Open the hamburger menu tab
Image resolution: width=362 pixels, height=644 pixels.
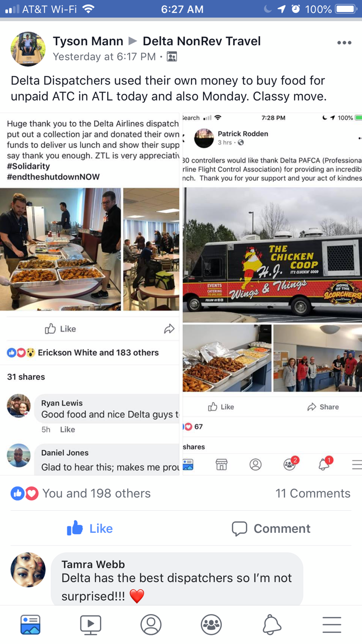click(332, 624)
